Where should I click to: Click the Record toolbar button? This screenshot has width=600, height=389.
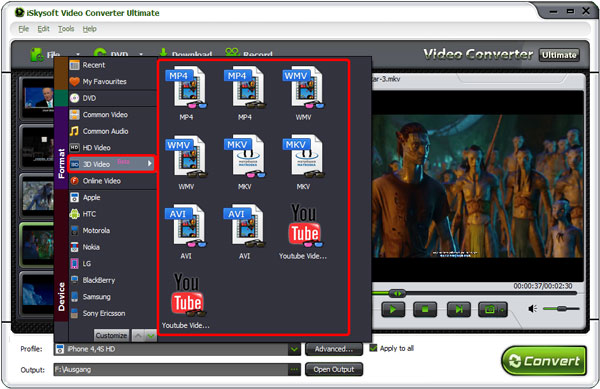click(249, 54)
